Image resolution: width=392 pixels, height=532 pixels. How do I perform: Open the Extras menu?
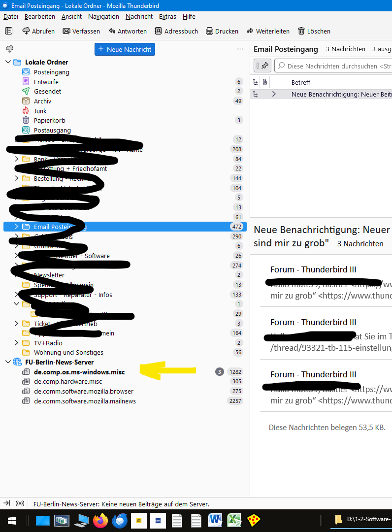[x=167, y=17]
